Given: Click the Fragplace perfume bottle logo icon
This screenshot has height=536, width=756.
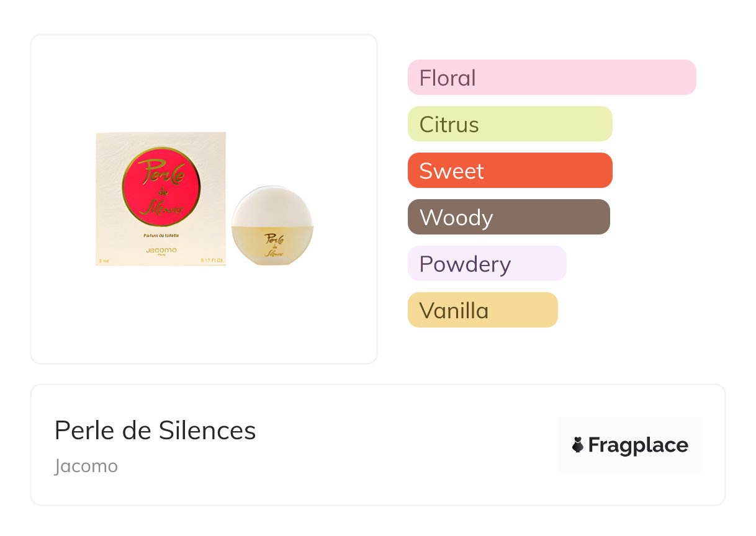Looking at the screenshot, I should coord(578,445).
